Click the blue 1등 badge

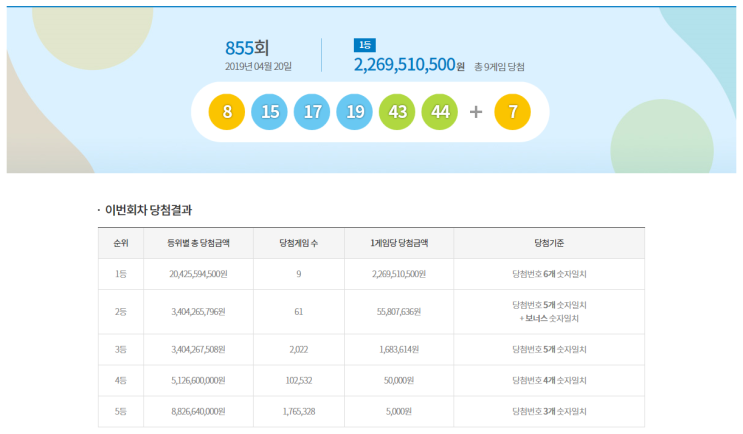pos(365,45)
